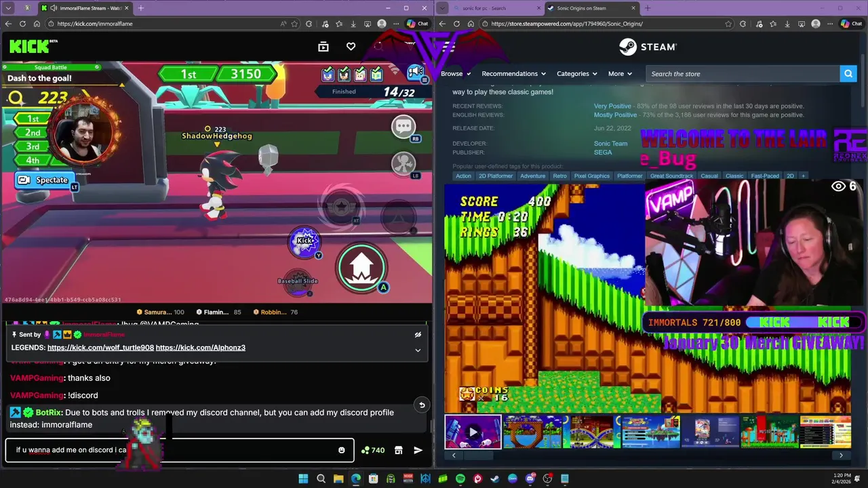
Task: Expand the pinned message chevron
Action: pos(418,350)
